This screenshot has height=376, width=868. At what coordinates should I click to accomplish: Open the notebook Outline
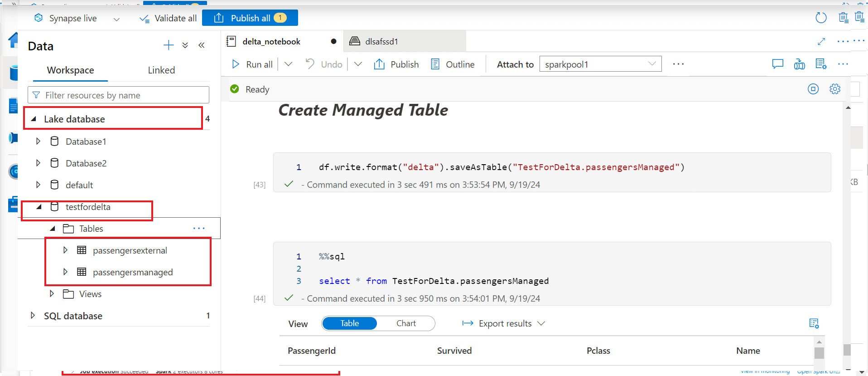pos(453,64)
